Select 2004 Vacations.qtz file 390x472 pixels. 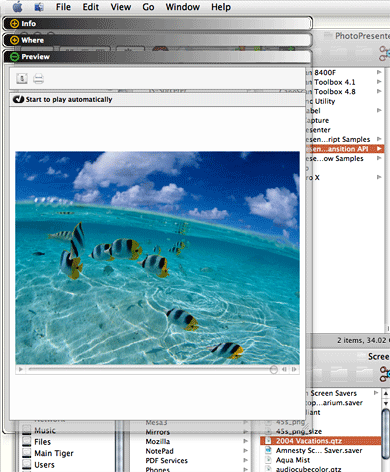(x=309, y=441)
